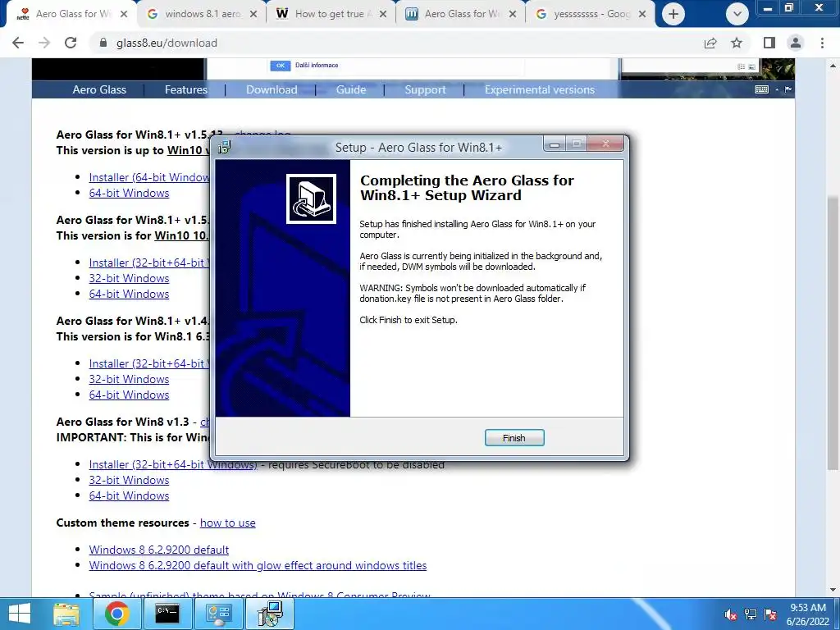
Task: Click 'Windows 8 6.2.9200 default' link
Action: pyautogui.click(x=158, y=550)
